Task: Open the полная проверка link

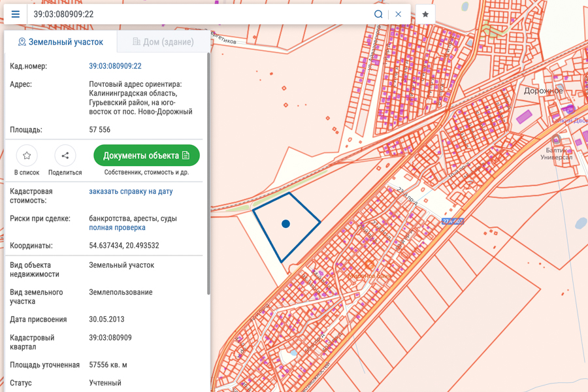Action: 117,228
